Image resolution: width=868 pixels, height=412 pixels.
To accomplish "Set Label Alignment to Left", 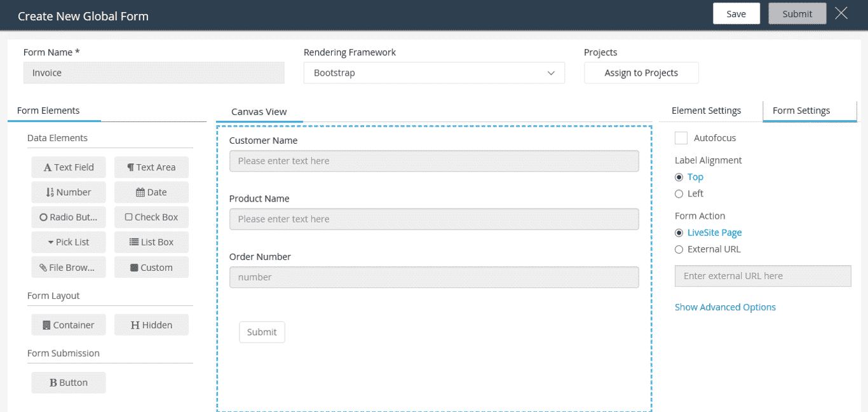I will (x=679, y=193).
